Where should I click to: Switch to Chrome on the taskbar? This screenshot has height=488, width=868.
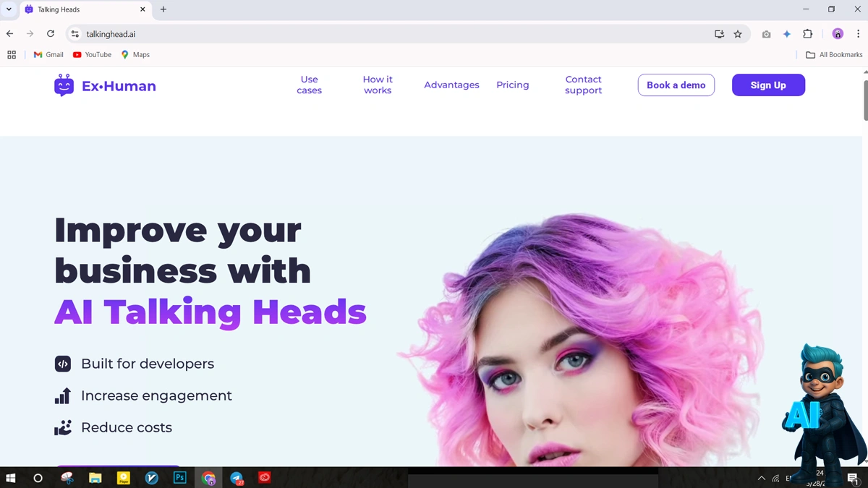pos(208,478)
